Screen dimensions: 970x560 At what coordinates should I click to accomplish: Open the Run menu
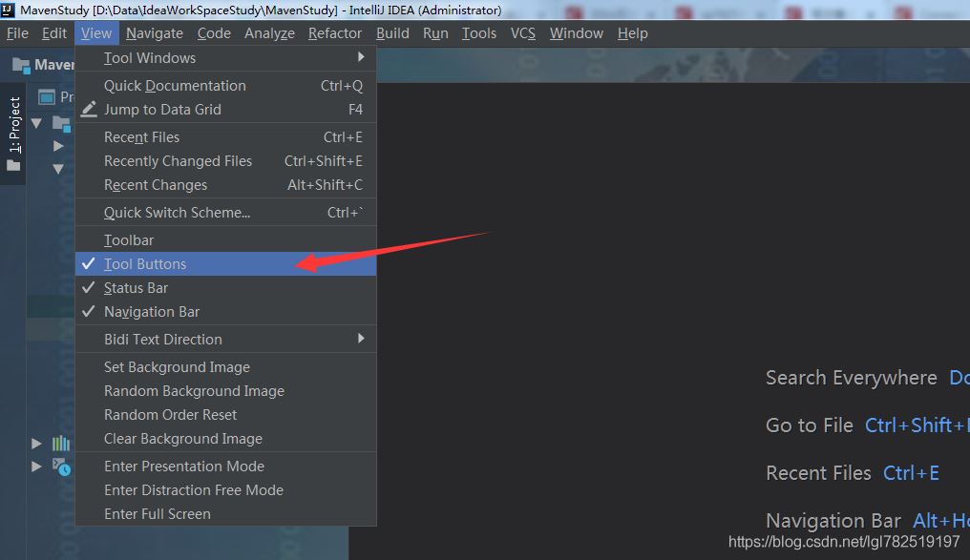tap(435, 33)
